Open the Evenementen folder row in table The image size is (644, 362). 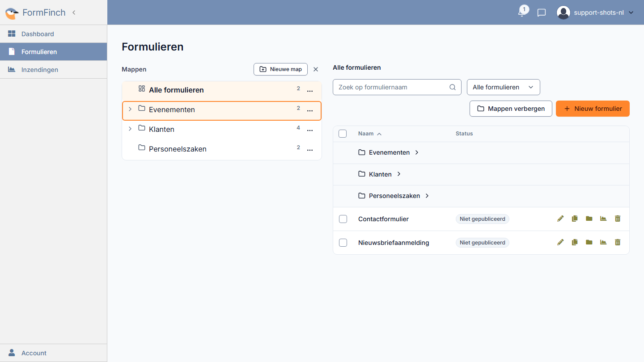tap(481, 153)
